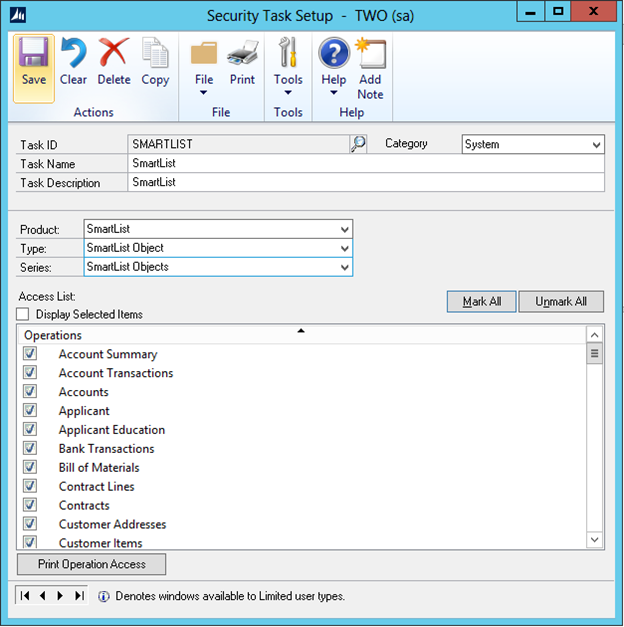Click the Print printer icon

pos(242,52)
